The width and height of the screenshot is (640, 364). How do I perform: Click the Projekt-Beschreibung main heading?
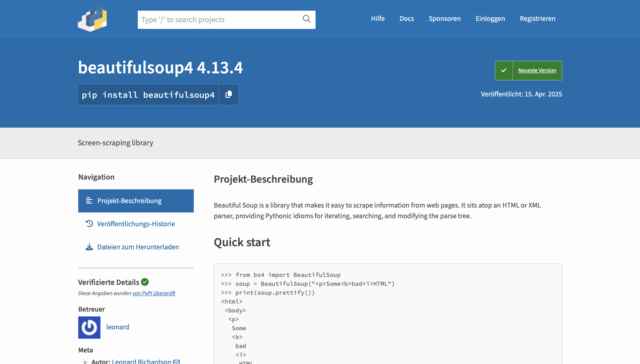coord(263,179)
